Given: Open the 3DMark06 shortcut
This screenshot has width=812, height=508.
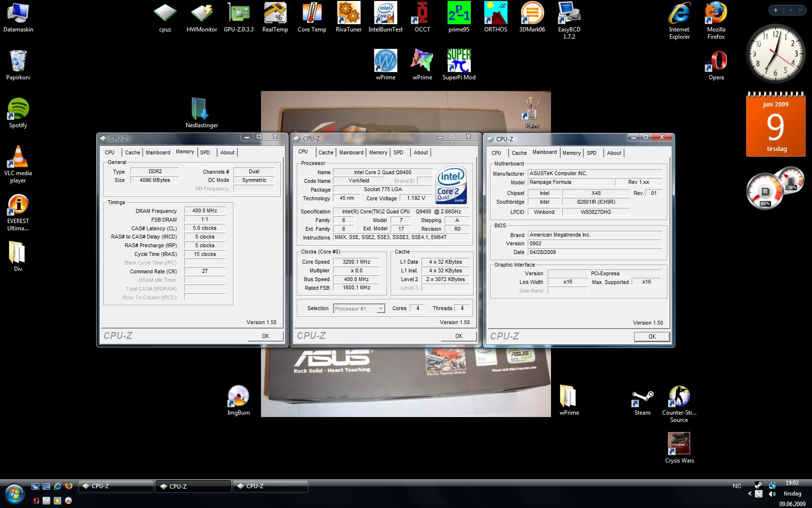Looking at the screenshot, I should [x=532, y=18].
